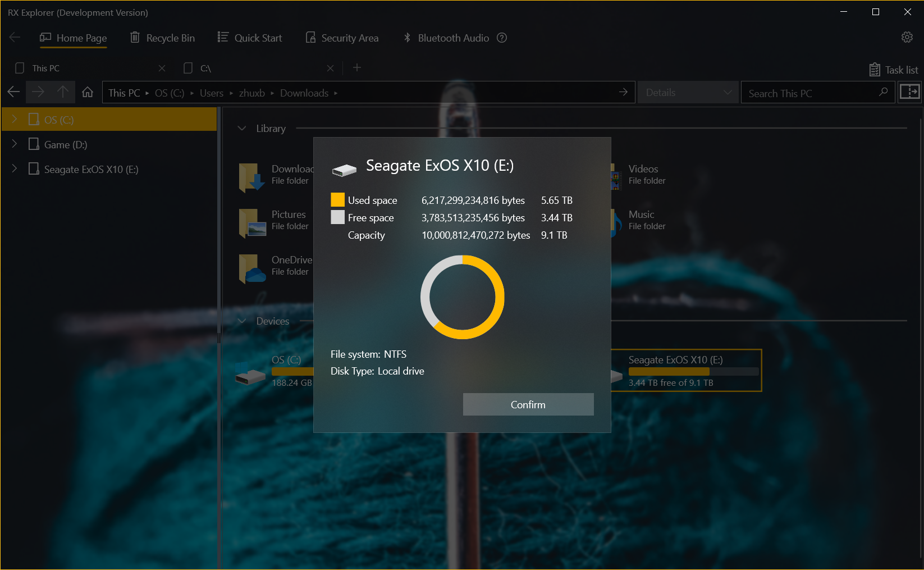The height and width of the screenshot is (570, 924).
Task: Expand the OS (C:) tree node
Action: (x=15, y=119)
